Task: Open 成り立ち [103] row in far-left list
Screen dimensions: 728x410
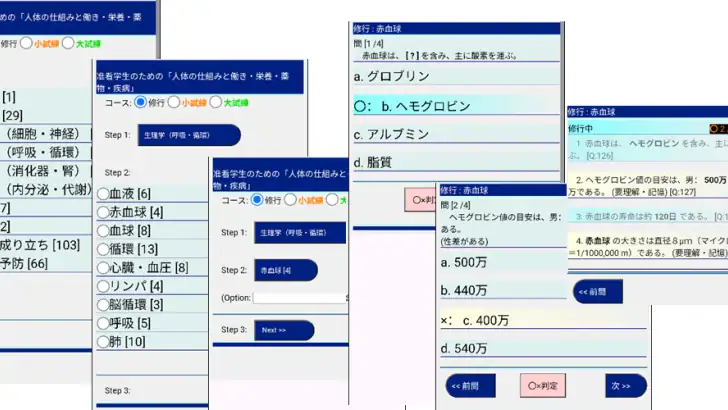Action: [46, 245]
